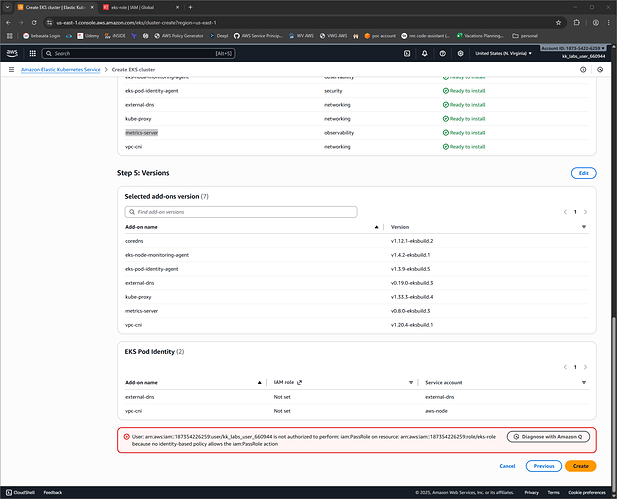The image size is (617, 499).
Task: Click the kube-proxy row in versions table
Action: tap(357, 297)
